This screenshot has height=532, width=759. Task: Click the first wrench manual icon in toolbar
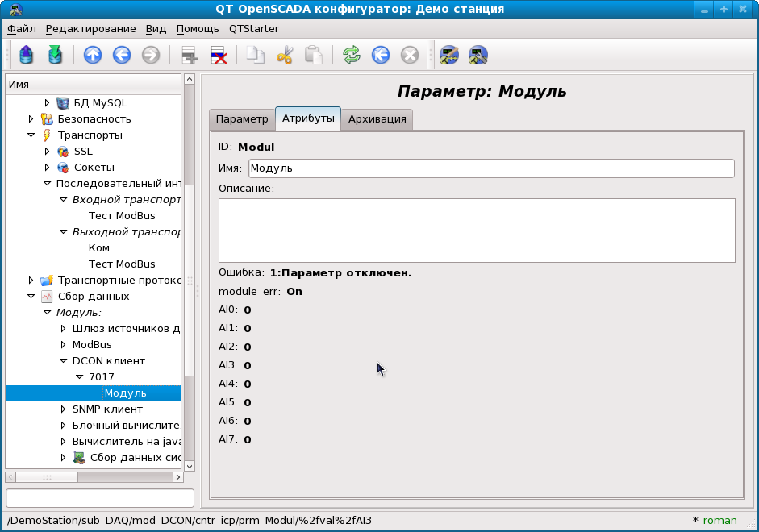pyautogui.click(x=449, y=55)
